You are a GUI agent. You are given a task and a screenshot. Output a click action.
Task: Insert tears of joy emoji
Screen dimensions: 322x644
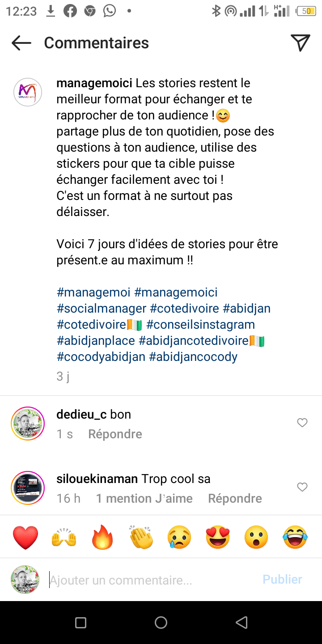coord(295,537)
